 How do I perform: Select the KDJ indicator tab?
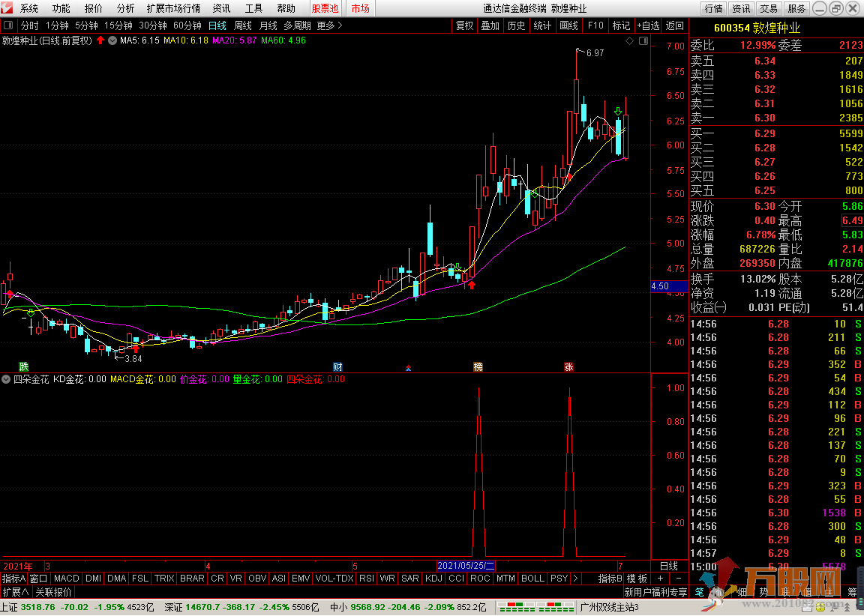point(433,578)
